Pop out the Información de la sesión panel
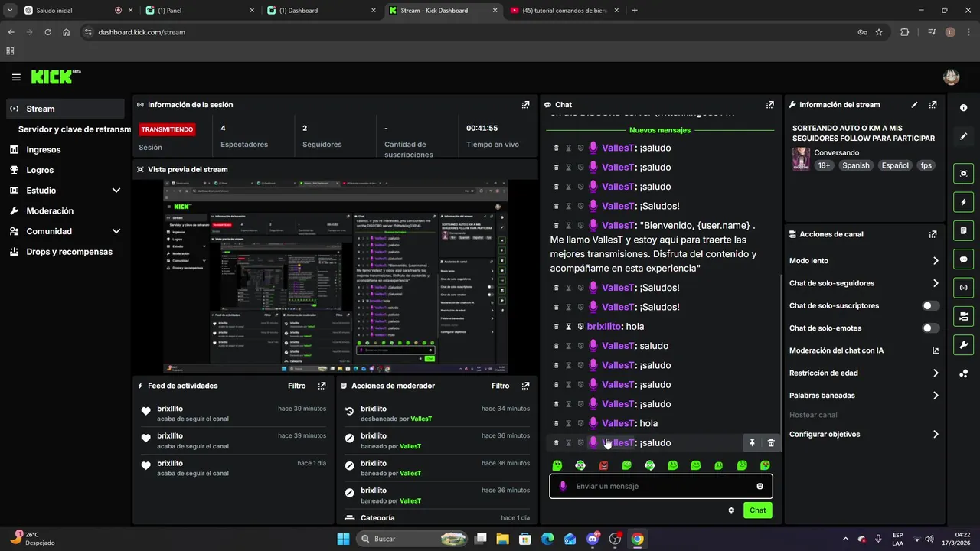The height and width of the screenshot is (551, 980). pyautogui.click(x=525, y=105)
